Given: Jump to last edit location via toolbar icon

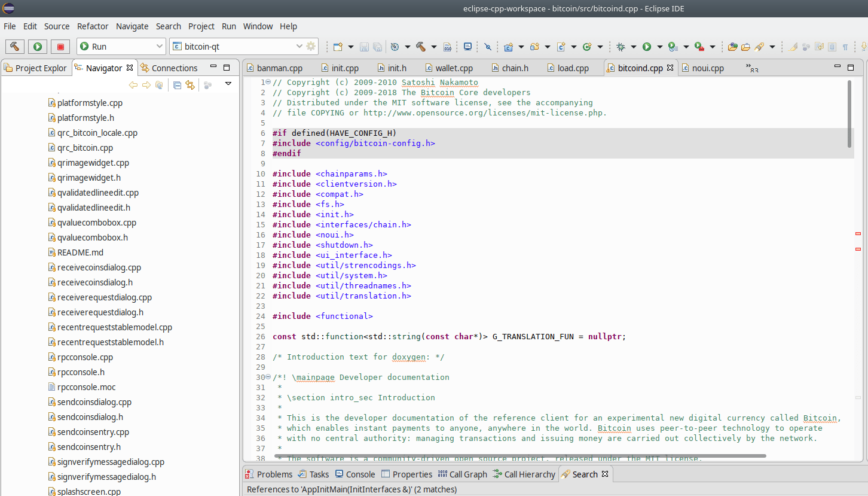Looking at the screenshot, I should [x=819, y=46].
